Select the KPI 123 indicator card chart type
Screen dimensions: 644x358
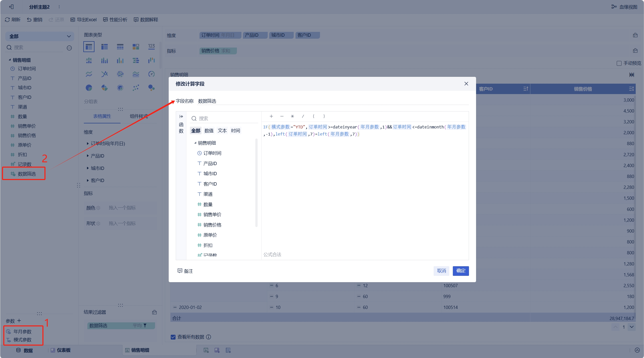[152, 46]
